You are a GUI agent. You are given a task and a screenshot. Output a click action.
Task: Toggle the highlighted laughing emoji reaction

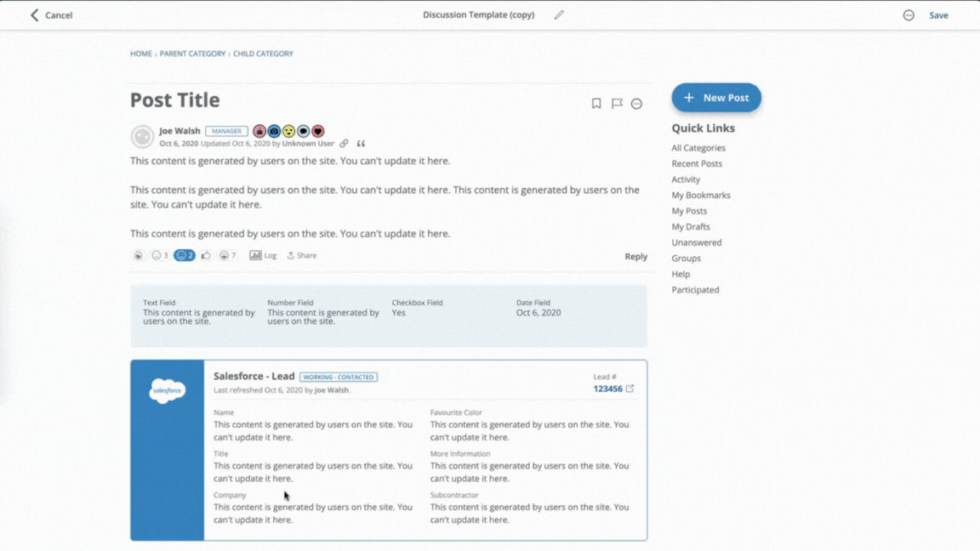185,254
